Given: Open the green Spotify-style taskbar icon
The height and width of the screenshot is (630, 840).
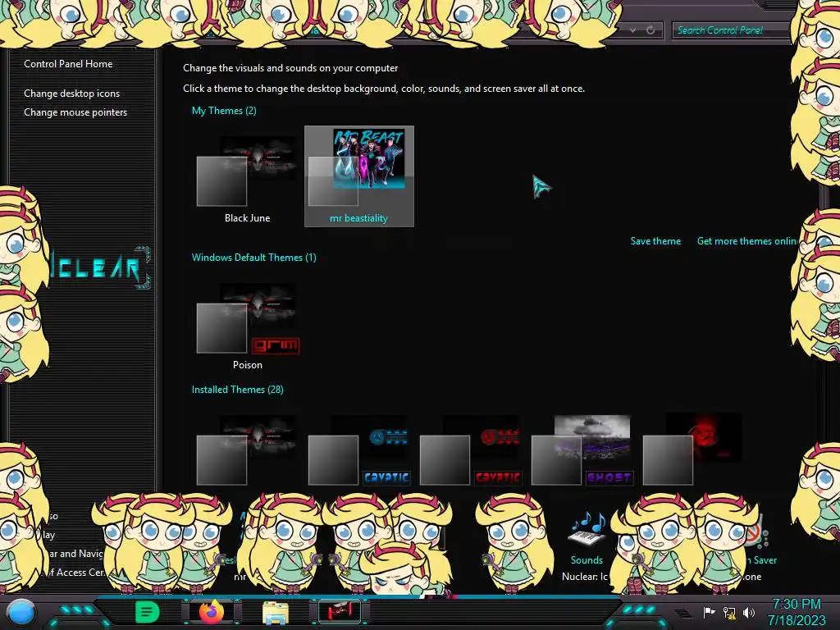Looking at the screenshot, I should 148,612.
